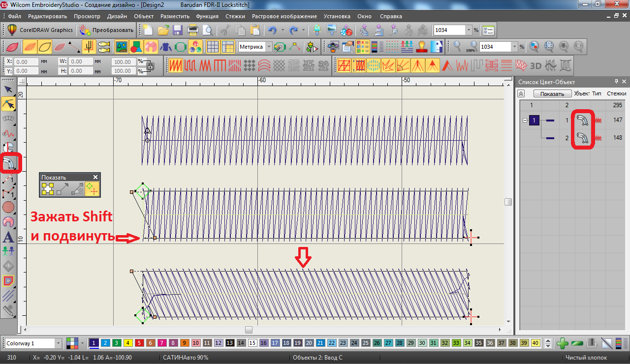The width and height of the screenshot is (630, 364).
Task: Pick color swatch 5 in the palette
Action: (x=139, y=343)
